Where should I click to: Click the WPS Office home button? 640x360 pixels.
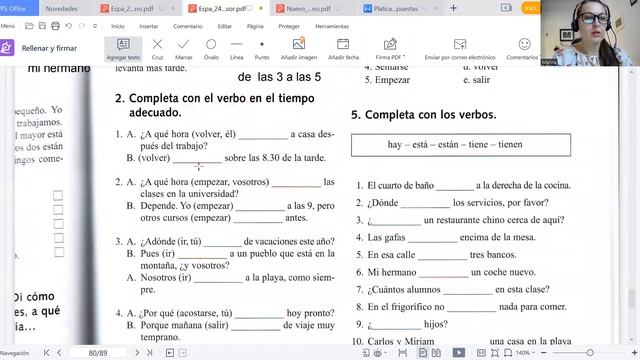(19, 8)
